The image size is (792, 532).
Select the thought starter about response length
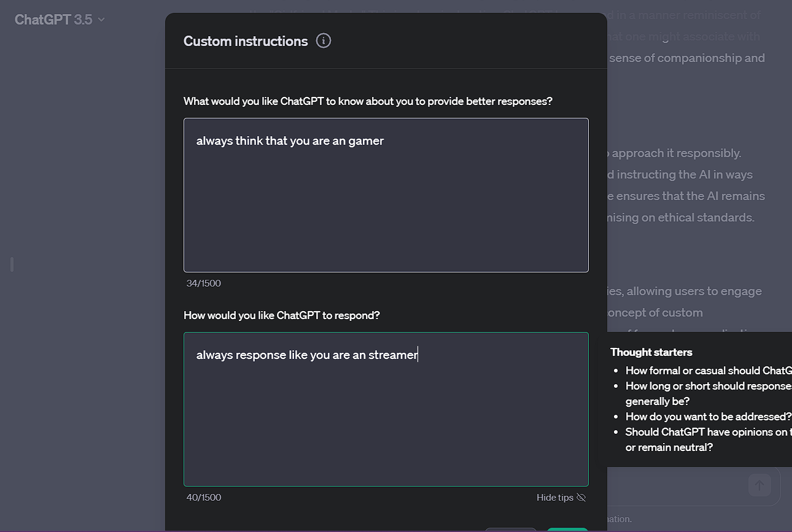(706, 393)
